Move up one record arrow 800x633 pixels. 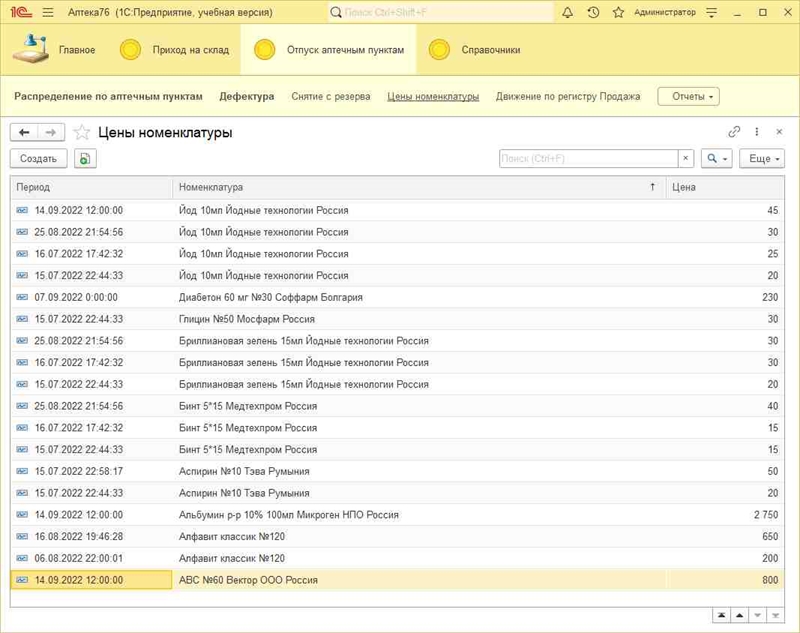[739, 616]
